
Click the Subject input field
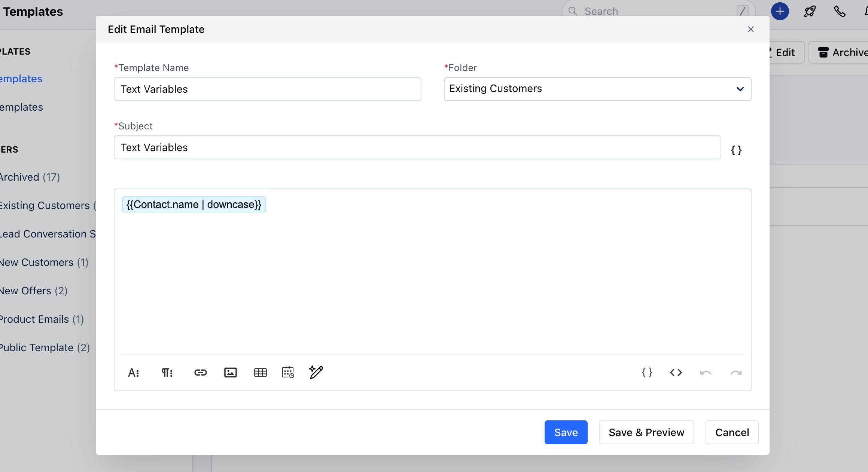417,147
